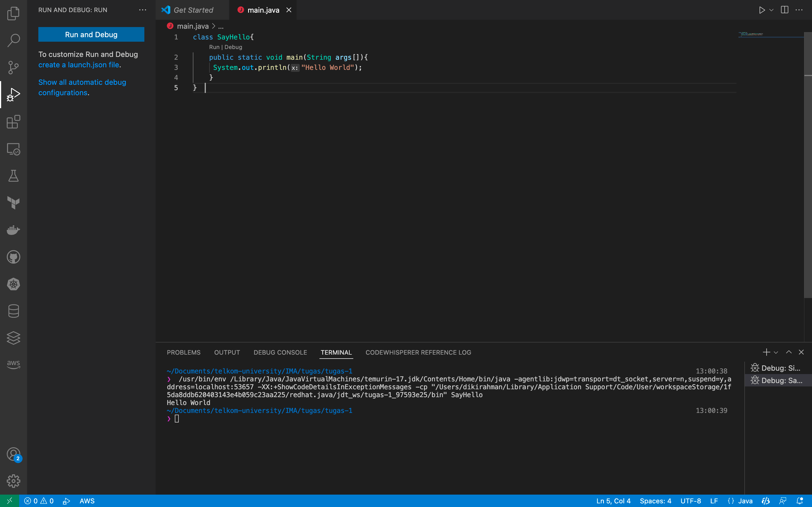Screen dimensions: 812x507
Task: Open the create a launch.json file link
Action: [78, 65]
